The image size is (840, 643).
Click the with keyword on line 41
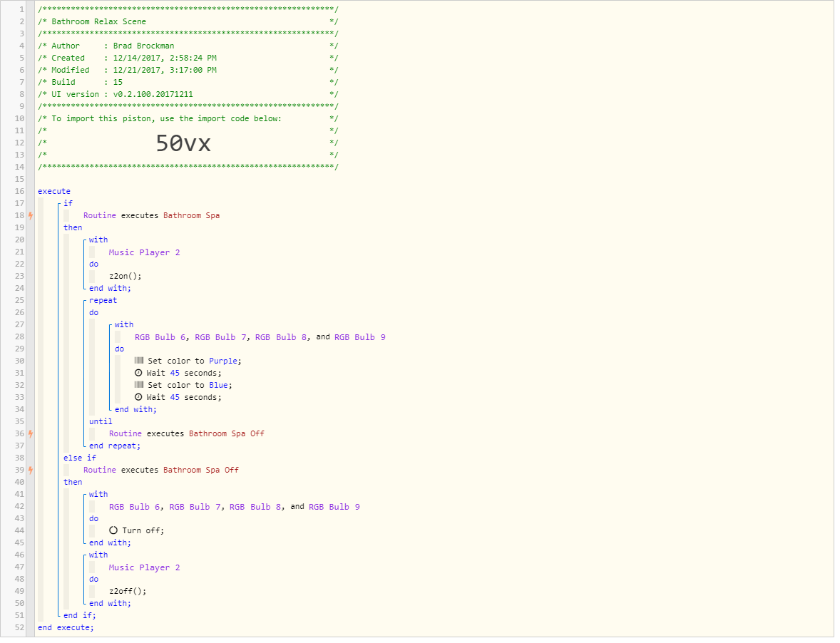point(98,494)
